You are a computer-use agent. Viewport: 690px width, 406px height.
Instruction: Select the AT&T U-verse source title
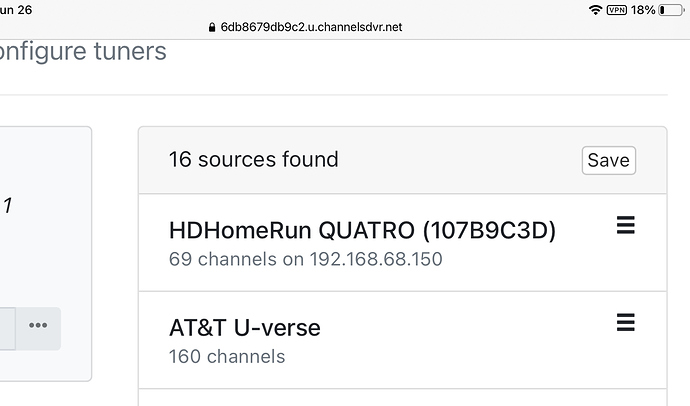(x=245, y=327)
